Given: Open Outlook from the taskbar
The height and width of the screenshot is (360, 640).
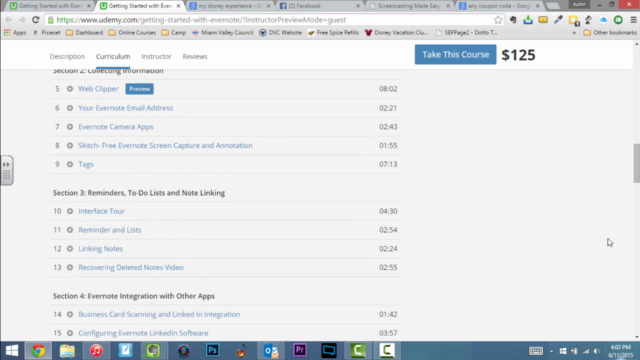Looking at the screenshot, I should (x=271, y=351).
